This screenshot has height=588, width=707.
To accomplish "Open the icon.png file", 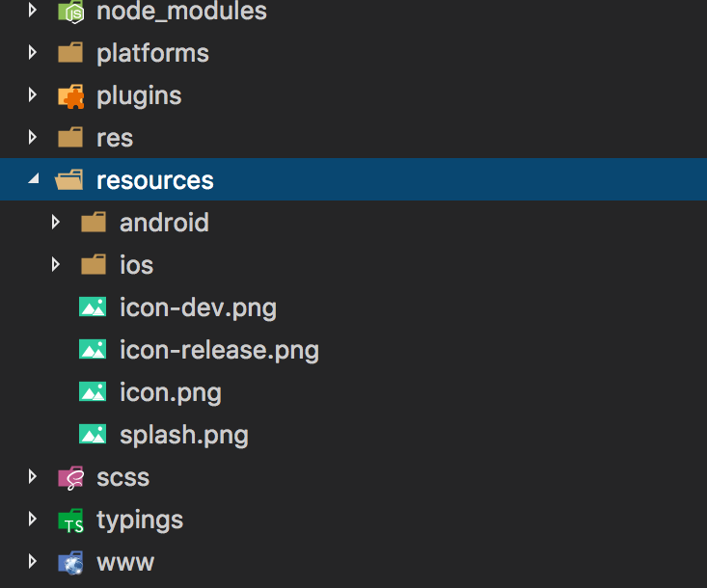I will click(x=171, y=393).
